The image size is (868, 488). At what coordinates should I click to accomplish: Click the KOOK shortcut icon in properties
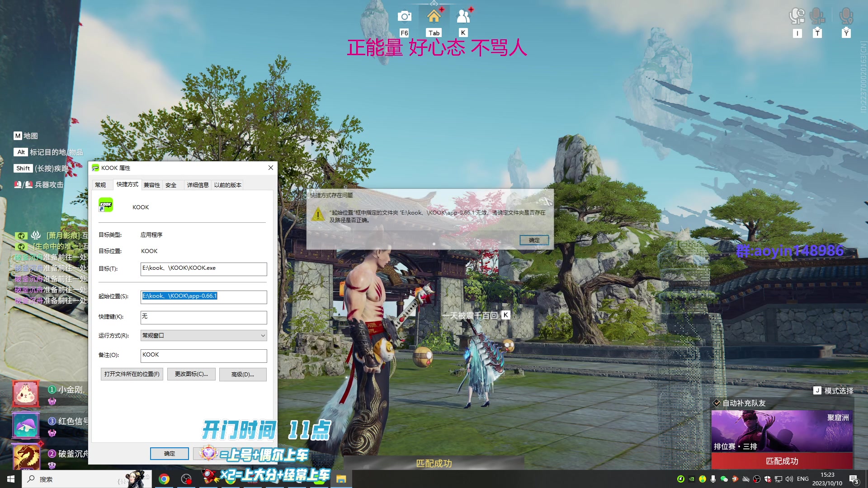[106, 205]
